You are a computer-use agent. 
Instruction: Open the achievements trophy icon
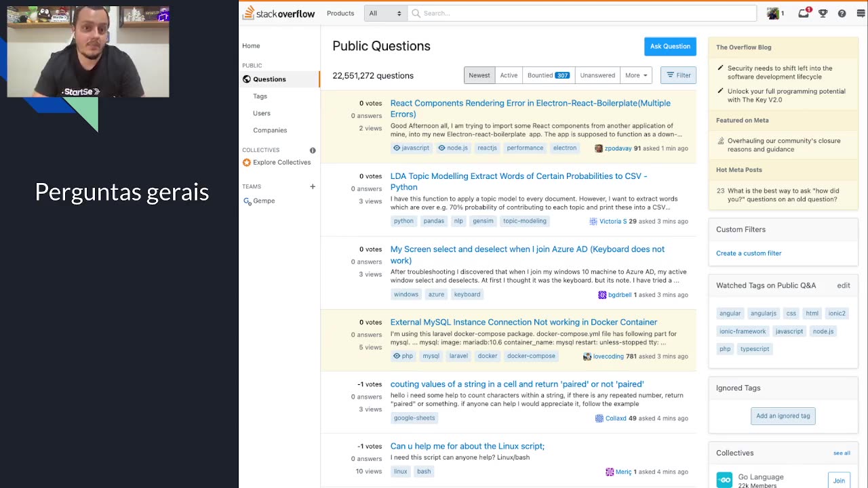[x=823, y=13]
